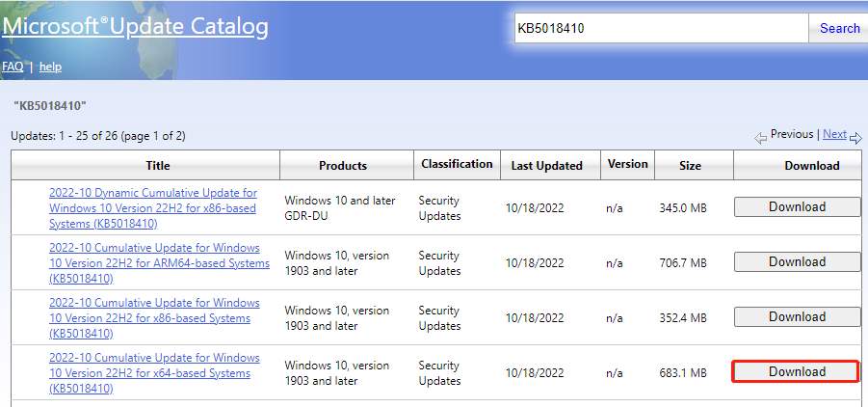This screenshot has width=868, height=407.
Task: Open the Cumulative Update ARM64-based Systems link
Action: 159,263
